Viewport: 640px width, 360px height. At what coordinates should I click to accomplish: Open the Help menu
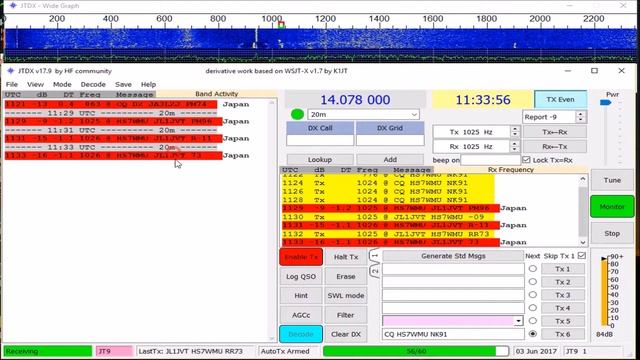click(x=149, y=84)
